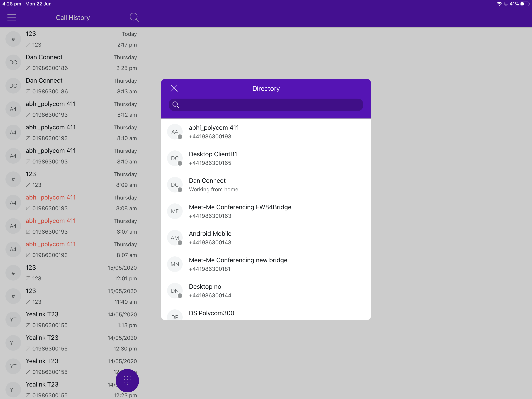The image size is (532, 399).
Task: Select Android Mobile in the Directory
Action: pos(210,237)
